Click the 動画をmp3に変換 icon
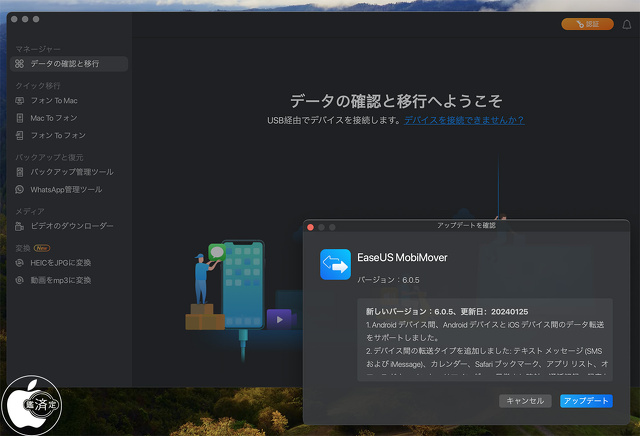 click(19, 280)
